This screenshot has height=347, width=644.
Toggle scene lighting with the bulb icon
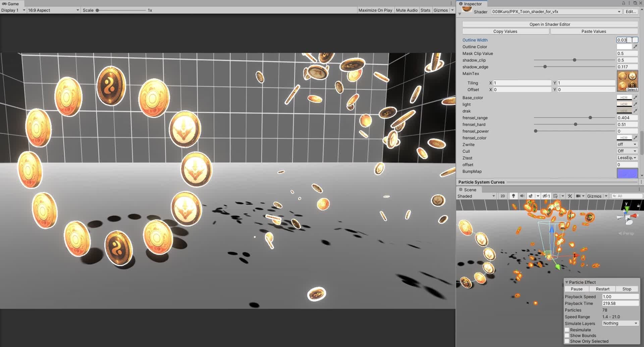tap(513, 196)
